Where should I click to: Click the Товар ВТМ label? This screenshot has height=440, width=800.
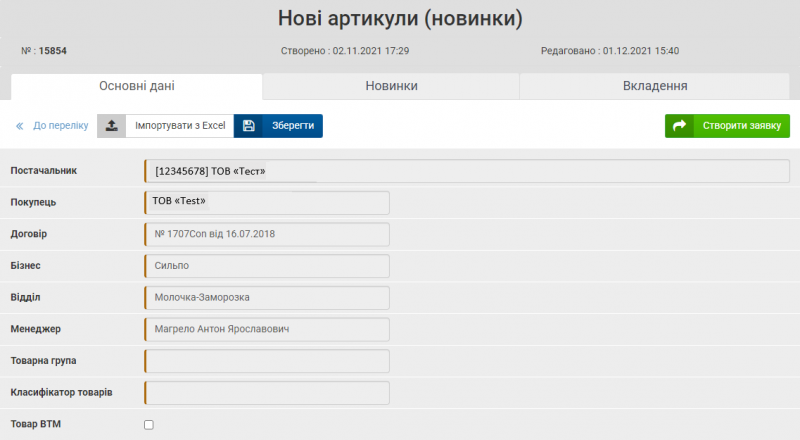point(36,424)
